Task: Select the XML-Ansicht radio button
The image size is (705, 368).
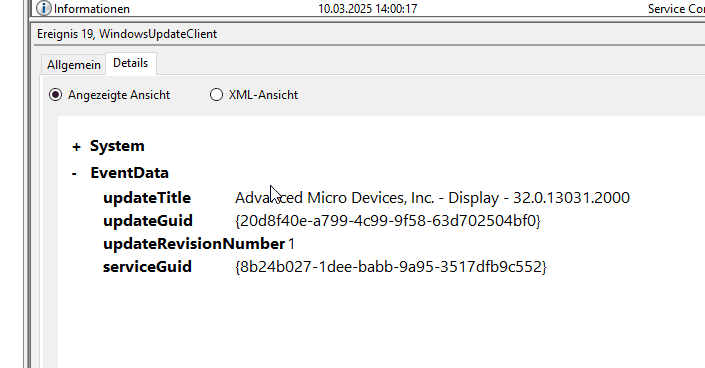Action: 216,95
